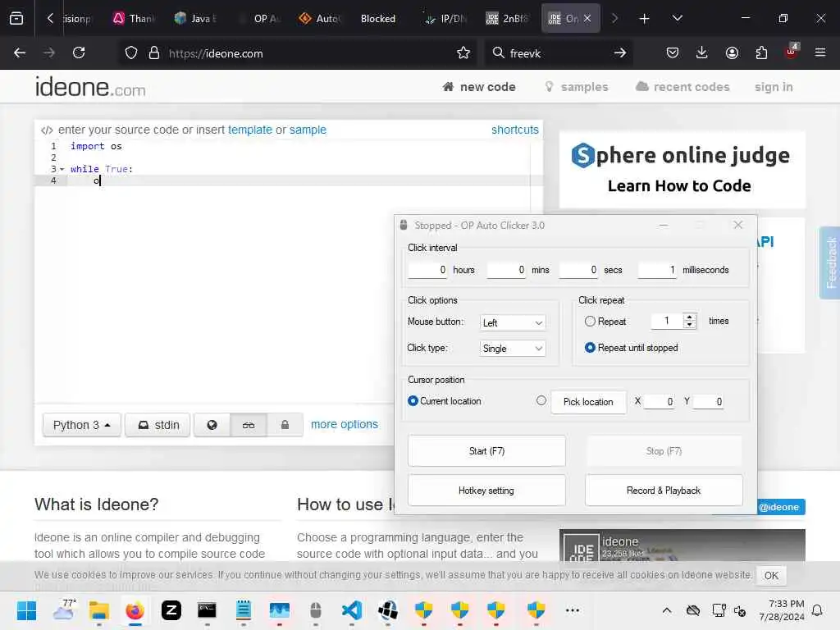Set code visibility to public globe

point(212,425)
